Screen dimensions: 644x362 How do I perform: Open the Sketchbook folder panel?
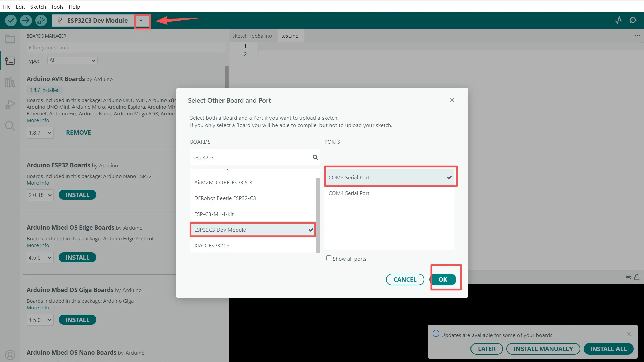point(10,39)
